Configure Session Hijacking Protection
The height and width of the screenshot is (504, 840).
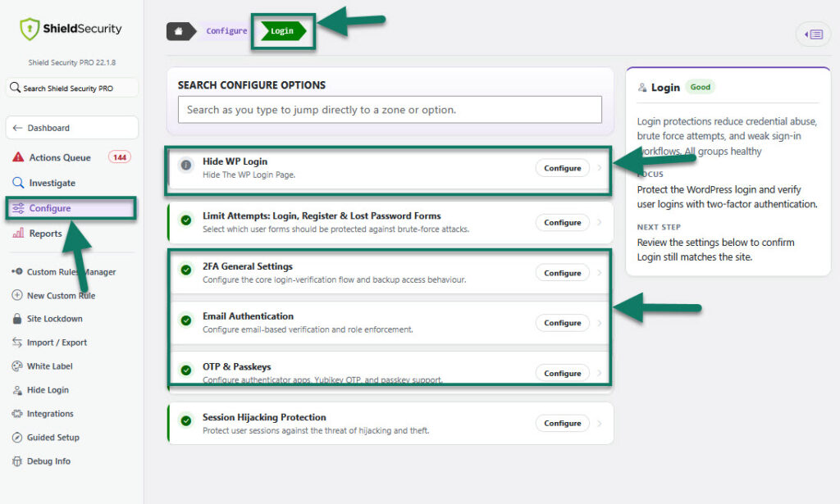coord(563,423)
